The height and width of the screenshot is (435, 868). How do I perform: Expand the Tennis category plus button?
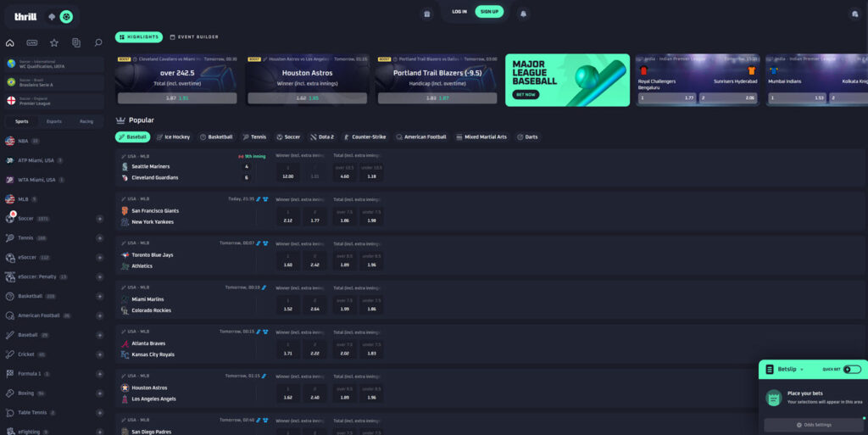99,238
